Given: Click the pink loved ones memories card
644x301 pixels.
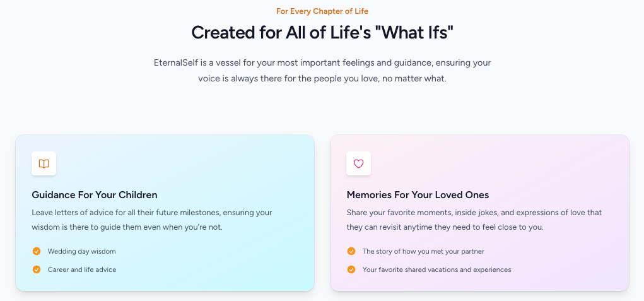Looking at the screenshot, I should pos(479,213).
